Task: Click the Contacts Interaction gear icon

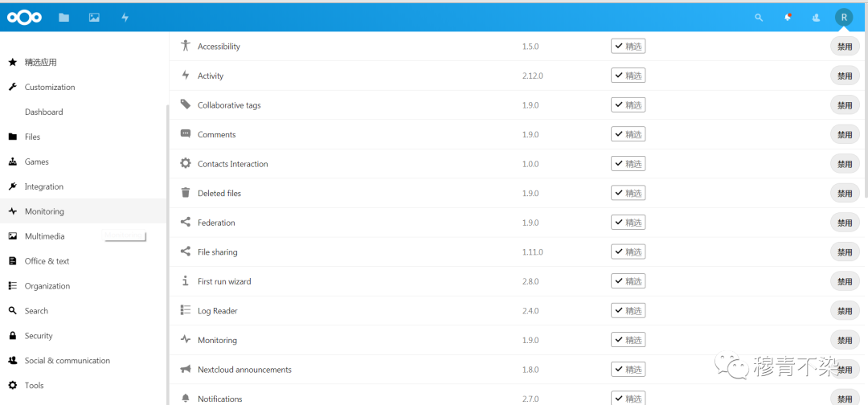Action: pos(186,163)
